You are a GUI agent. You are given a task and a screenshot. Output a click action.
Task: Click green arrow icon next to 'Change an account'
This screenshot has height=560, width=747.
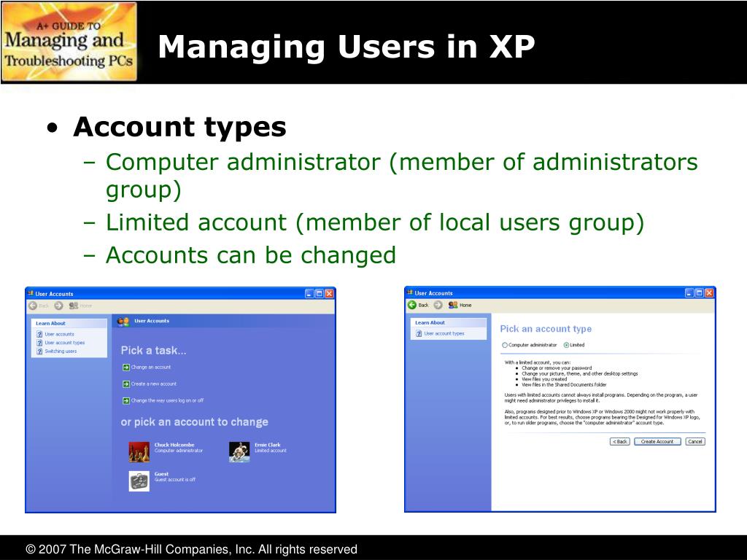click(125, 367)
